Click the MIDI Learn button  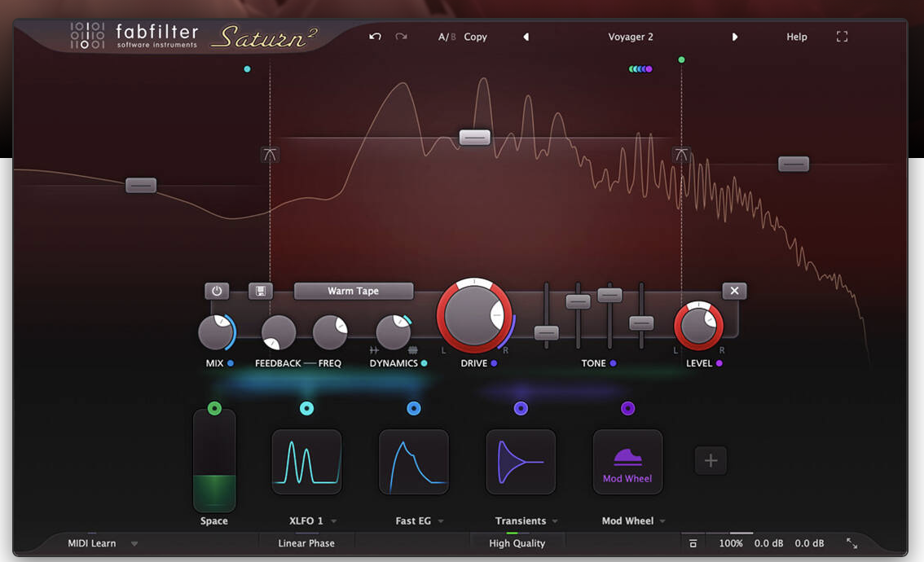pyautogui.click(x=92, y=543)
